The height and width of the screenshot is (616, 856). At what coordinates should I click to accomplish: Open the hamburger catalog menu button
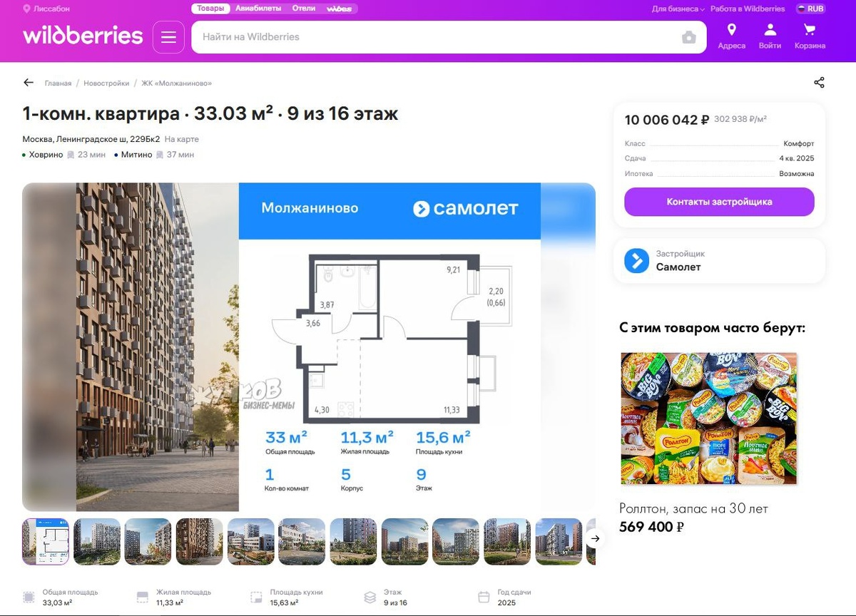point(168,37)
